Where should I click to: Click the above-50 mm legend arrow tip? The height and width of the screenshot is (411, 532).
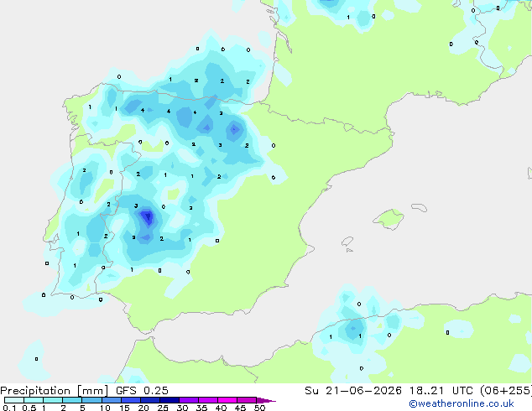click(x=266, y=400)
